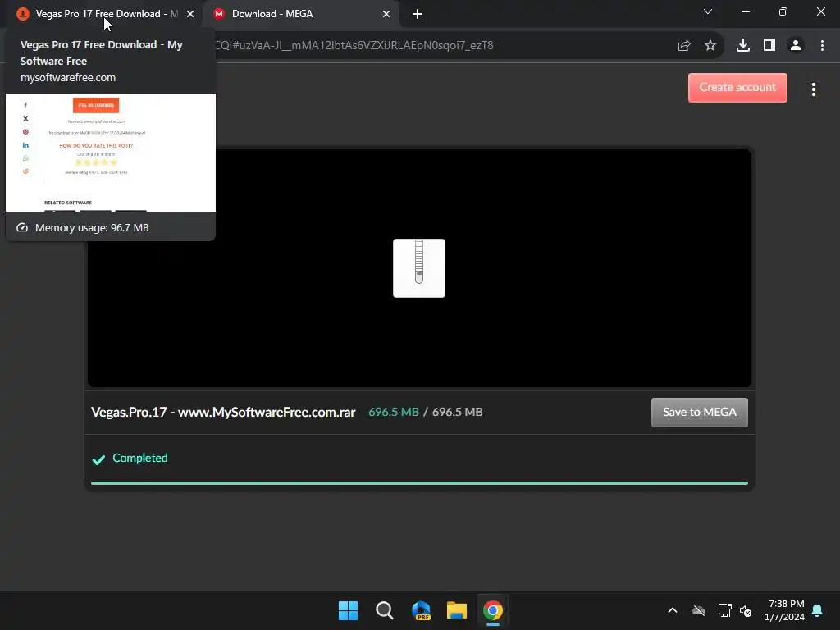The image size is (840, 630).
Task: Open the Chrome profile icon
Action: (x=796, y=46)
